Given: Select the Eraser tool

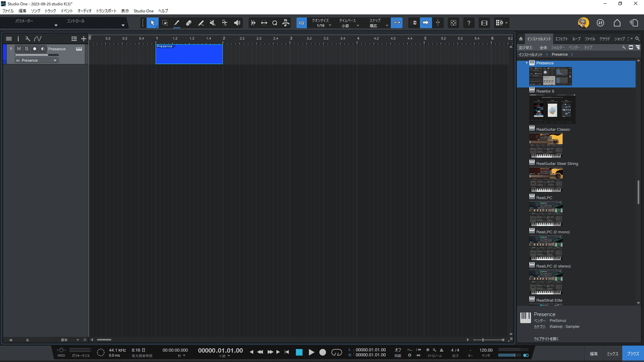Looking at the screenshot, I should 189,23.
